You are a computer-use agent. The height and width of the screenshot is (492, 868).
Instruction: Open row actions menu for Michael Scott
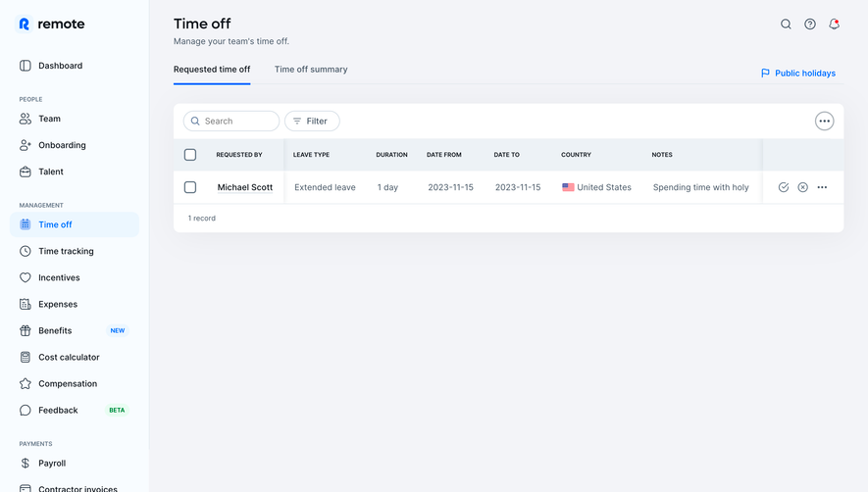pyautogui.click(x=822, y=187)
